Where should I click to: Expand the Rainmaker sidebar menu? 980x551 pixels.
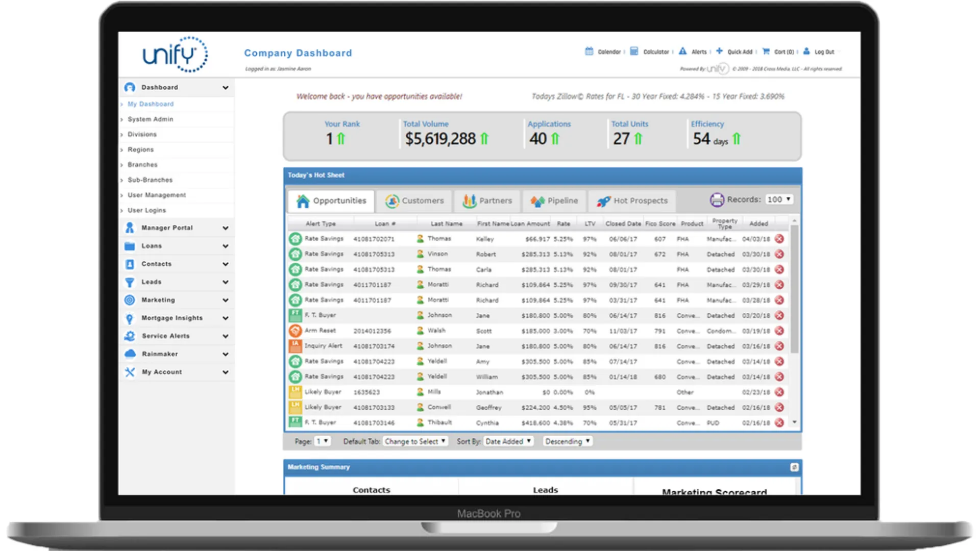click(x=225, y=354)
